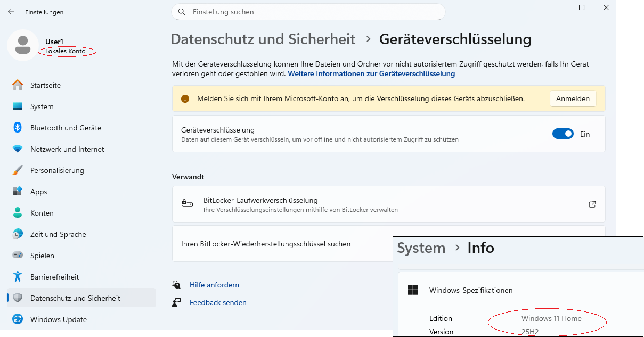This screenshot has width=644, height=337.
Task: Turn off the Geräteverschlüsselung toggle
Action: [x=563, y=134]
